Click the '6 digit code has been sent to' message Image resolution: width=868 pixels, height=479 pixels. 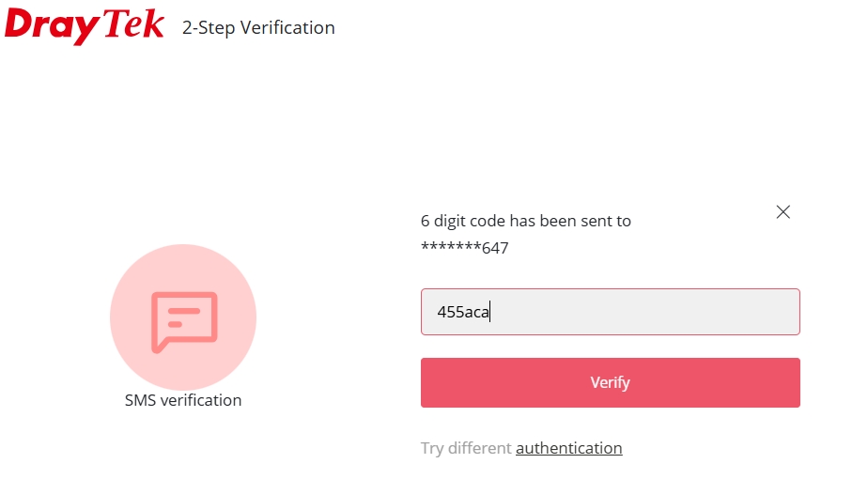coord(526,221)
